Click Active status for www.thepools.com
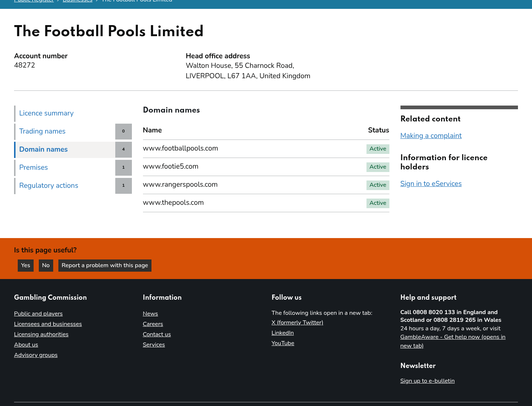The width and height of the screenshot is (532, 406). [x=378, y=203]
